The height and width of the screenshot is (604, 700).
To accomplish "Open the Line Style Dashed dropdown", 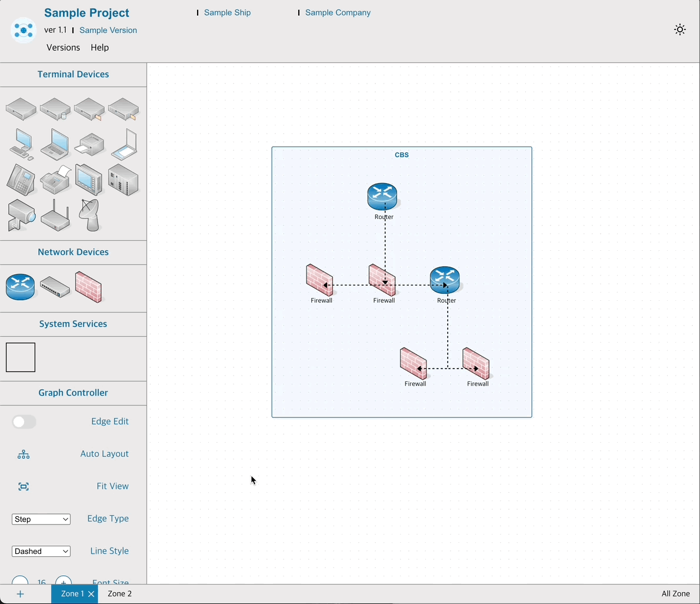I will pos(41,552).
